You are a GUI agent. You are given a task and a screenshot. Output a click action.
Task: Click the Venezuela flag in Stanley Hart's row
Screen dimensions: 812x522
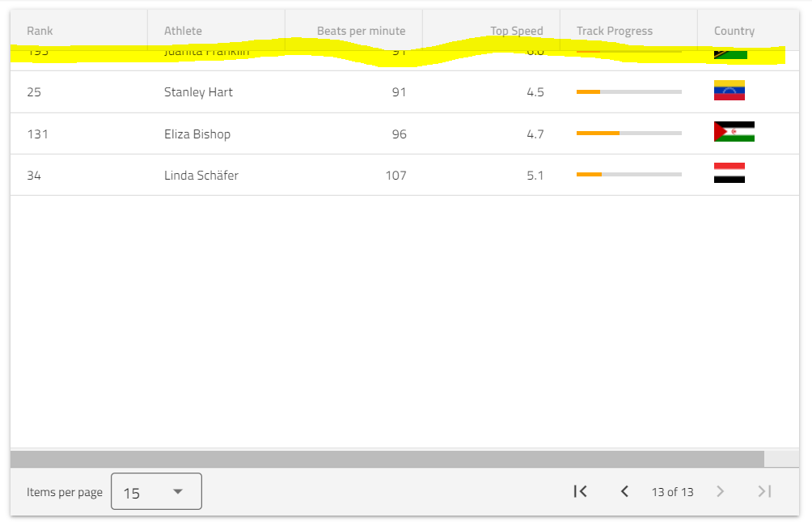[730, 90]
